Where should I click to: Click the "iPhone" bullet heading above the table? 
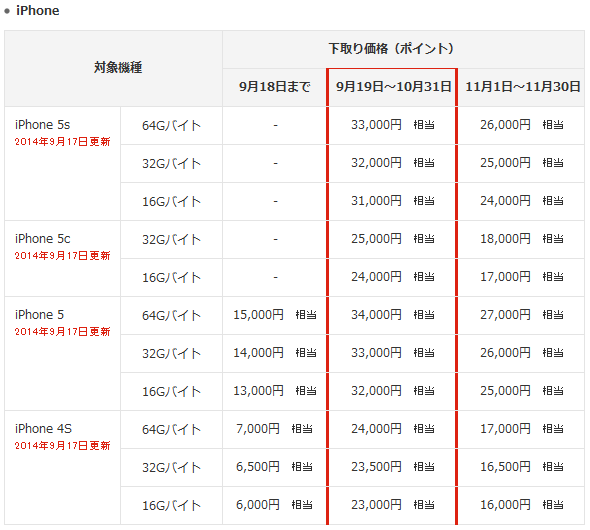(x=37, y=11)
